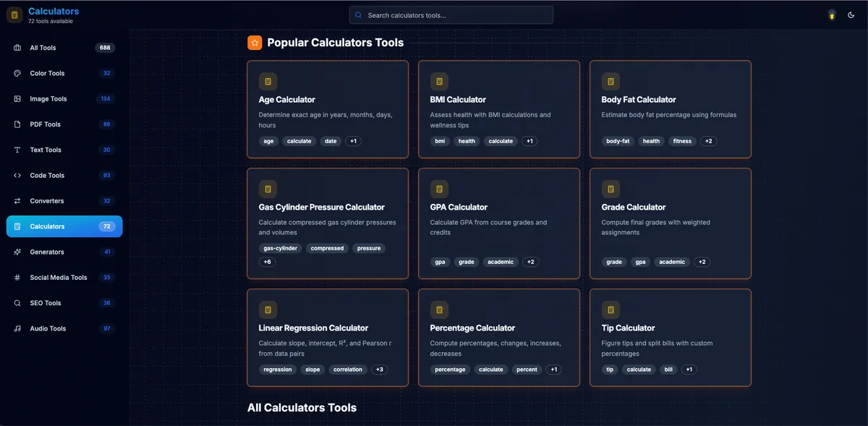Click the All Tools briefcase icon
This screenshot has height=426, width=868.
17,48
